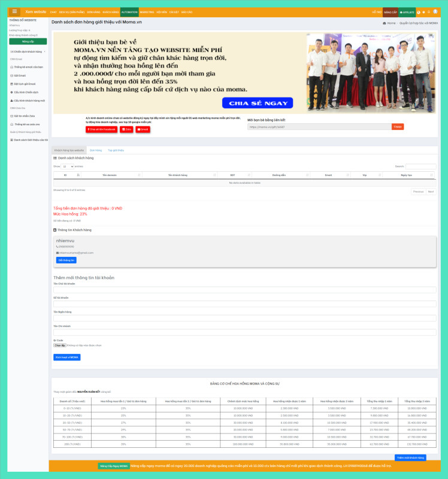Open Thống kê email của bạn in the sidebar
The image size is (448, 479).
click(x=28, y=67)
